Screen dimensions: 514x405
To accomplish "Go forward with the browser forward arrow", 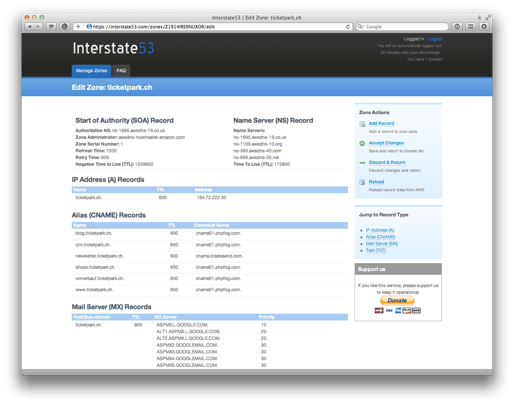I will click(38, 26).
